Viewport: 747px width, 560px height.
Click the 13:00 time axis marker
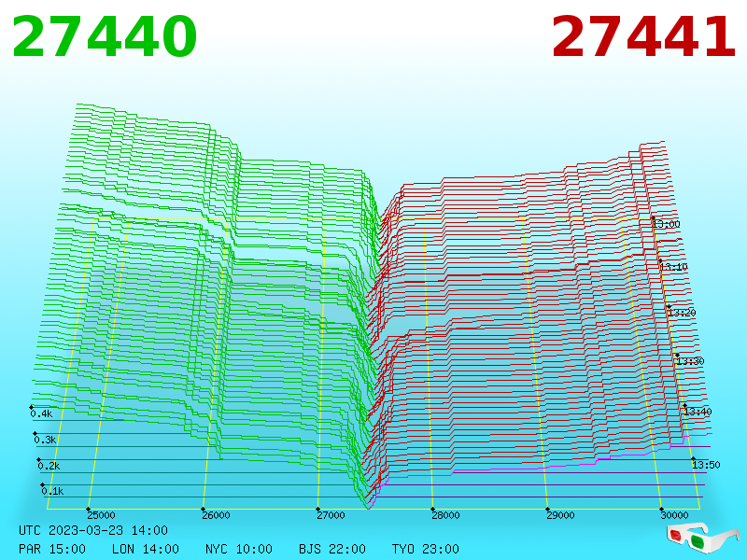667,224
